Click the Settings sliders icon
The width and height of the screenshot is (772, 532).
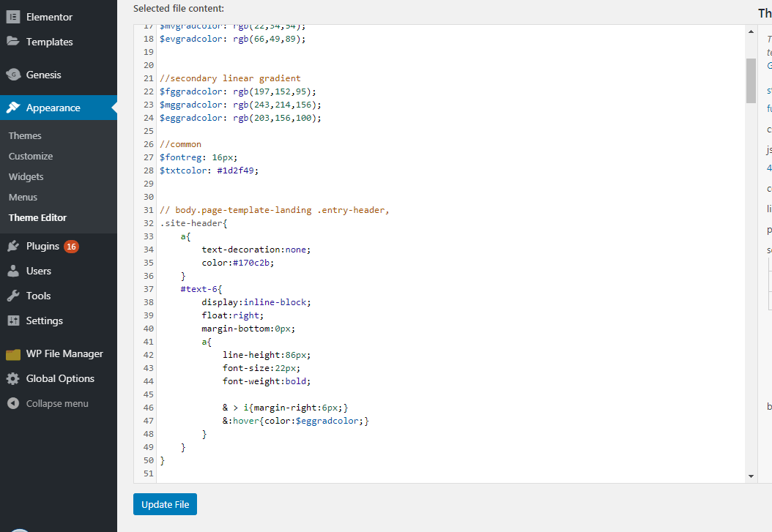tap(12, 321)
